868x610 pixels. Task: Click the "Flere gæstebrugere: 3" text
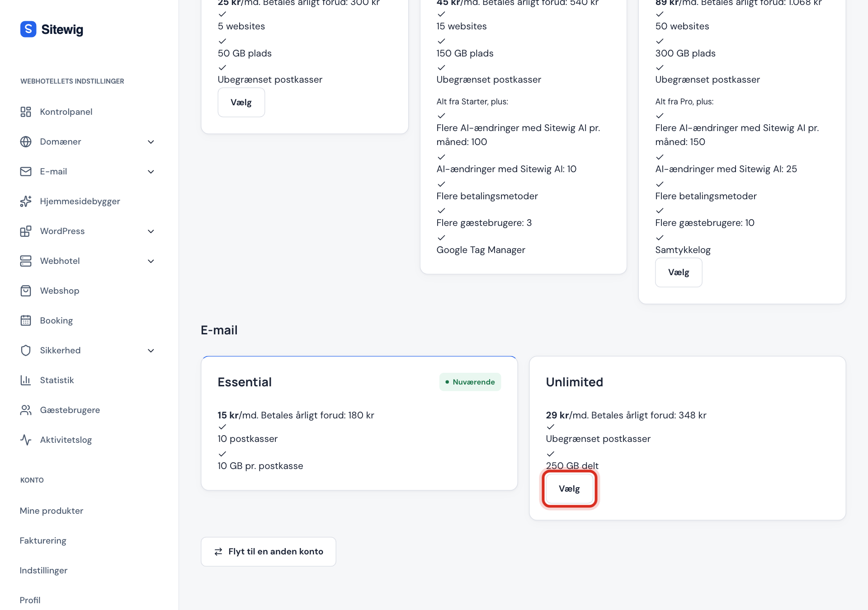point(484,223)
